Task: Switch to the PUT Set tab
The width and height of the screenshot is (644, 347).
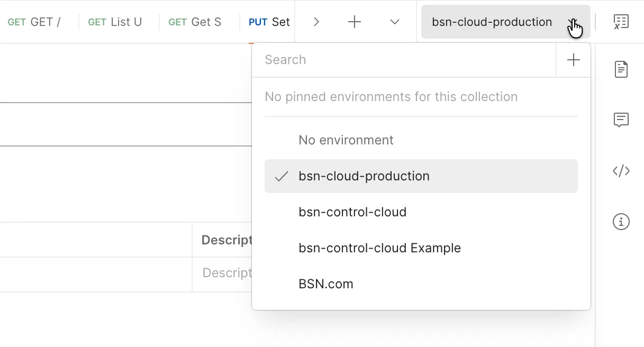Action: (269, 22)
